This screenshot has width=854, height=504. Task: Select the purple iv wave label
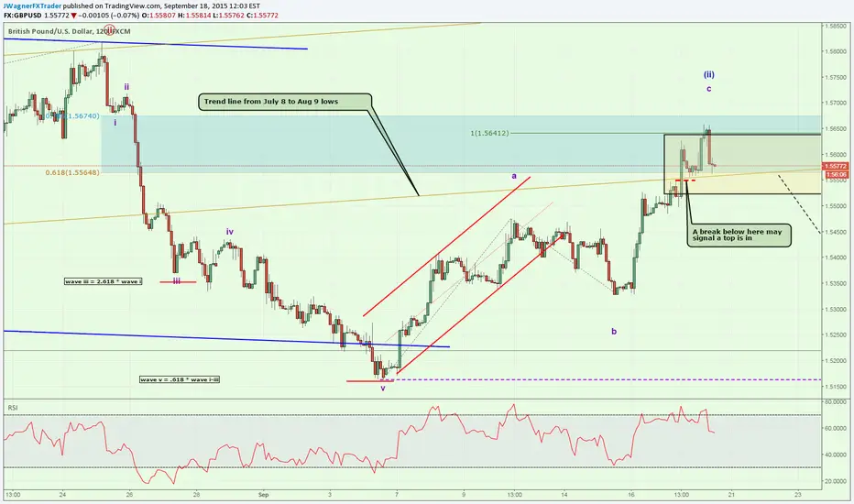pyautogui.click(x=230, y=232)
